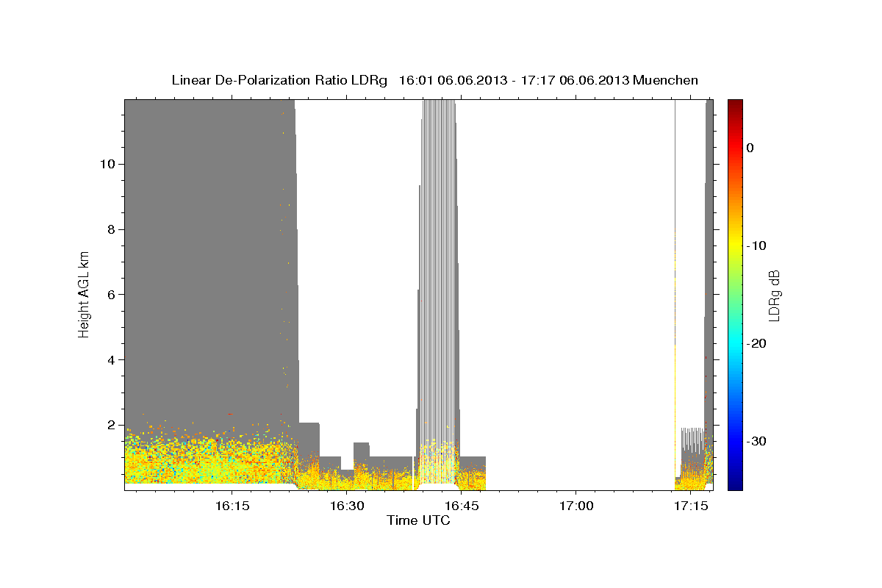Click the 'Height AGL km' y-axis label
882x588 pixels.
click(x=85, y=294)
